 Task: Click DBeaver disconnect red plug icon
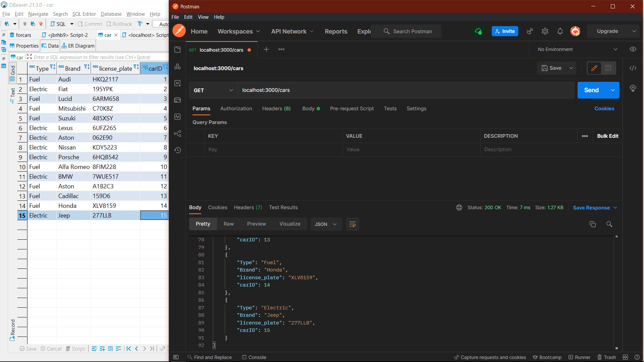point(41,24)
